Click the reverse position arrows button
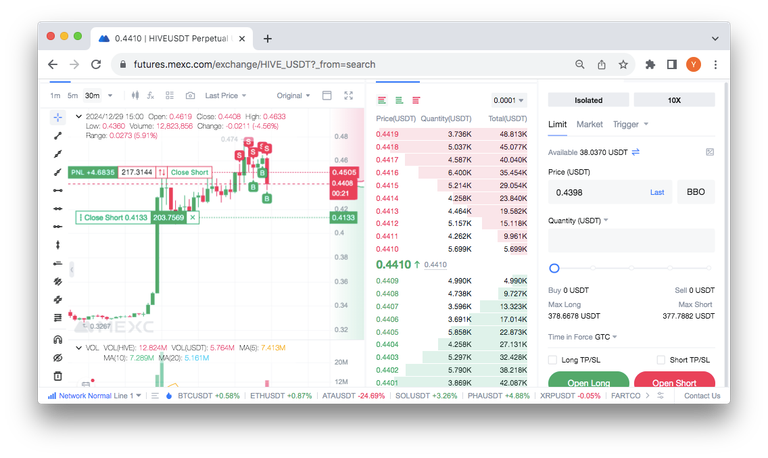768x458 pixels. pos(162,172)
